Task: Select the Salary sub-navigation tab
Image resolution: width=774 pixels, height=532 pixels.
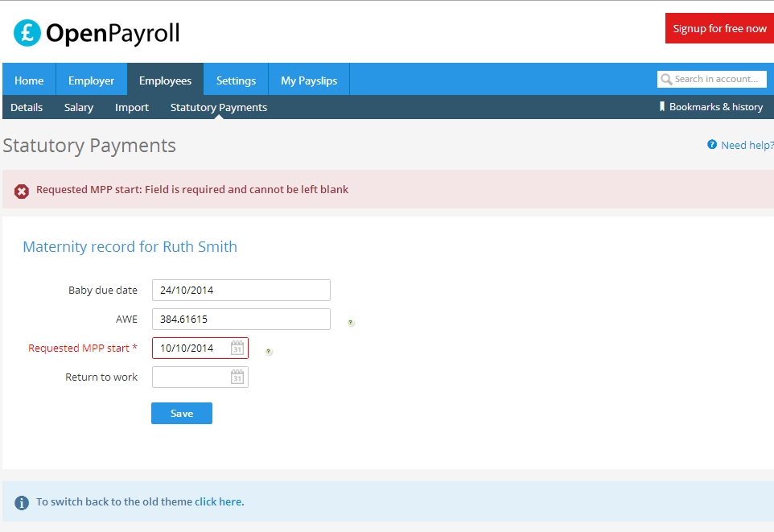Action: click(x=78, y=106)
